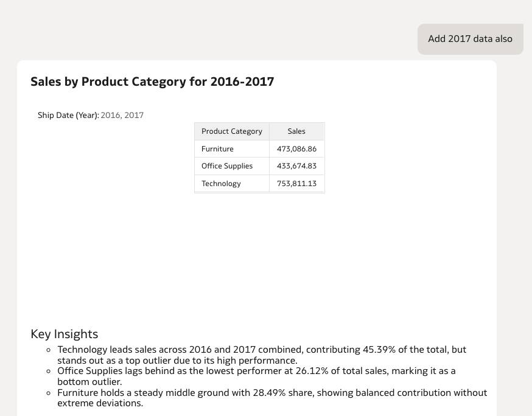Sort by the Sales column header
The width and height of the screenshot is (532, 416).
pos(296,131)
